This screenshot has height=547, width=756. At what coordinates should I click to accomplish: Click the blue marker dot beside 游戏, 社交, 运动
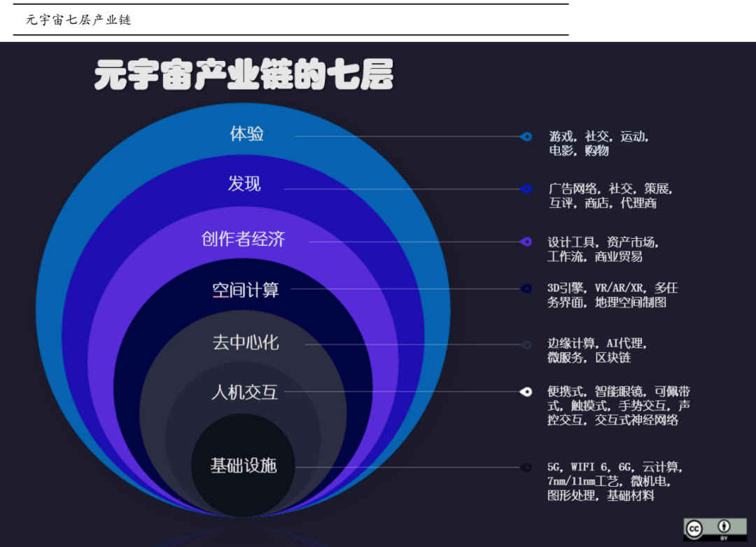(526, 137)
